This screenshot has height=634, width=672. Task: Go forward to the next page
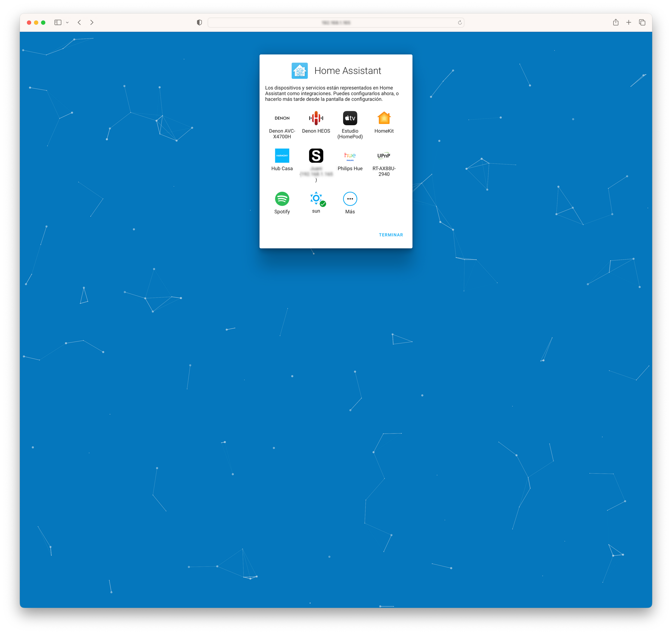pyautogui.click(x=92, y=22)
